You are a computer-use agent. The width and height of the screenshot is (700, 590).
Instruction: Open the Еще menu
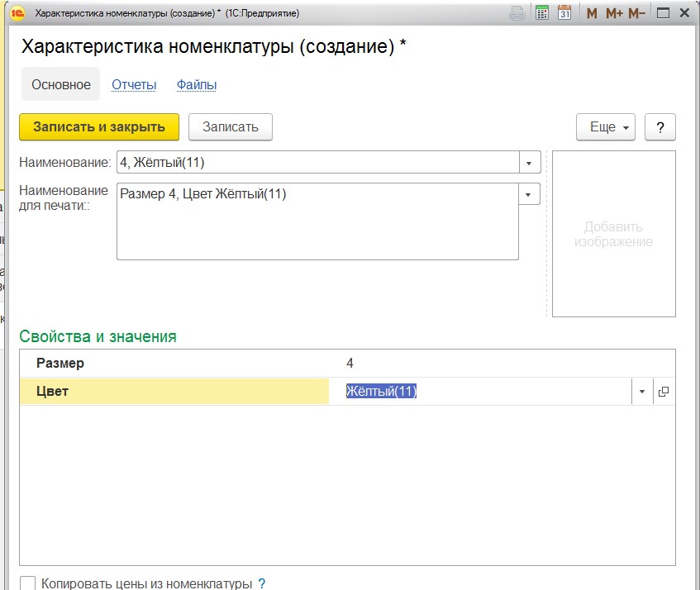[605, 127]
